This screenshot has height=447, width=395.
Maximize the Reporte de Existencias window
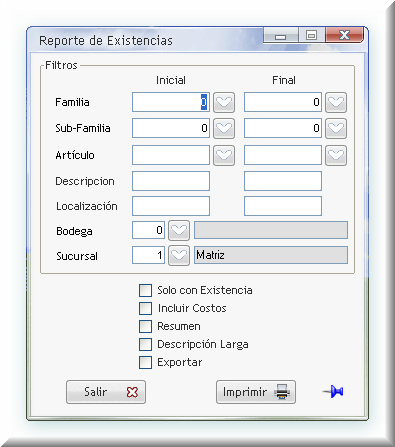pyautogui.click(x=311, y=35)
